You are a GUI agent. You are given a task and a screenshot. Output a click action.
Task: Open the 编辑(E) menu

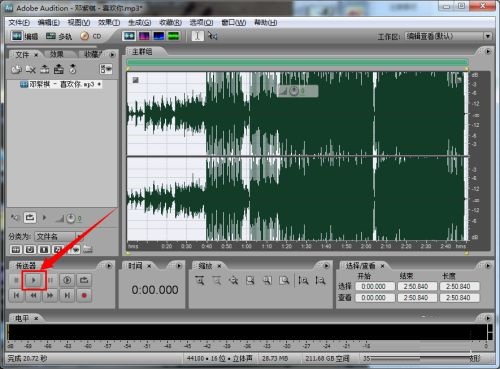(x=49, y=23)
